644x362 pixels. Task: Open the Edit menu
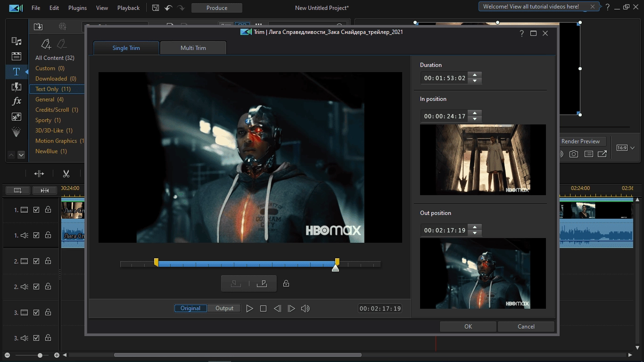click(54, 8)
